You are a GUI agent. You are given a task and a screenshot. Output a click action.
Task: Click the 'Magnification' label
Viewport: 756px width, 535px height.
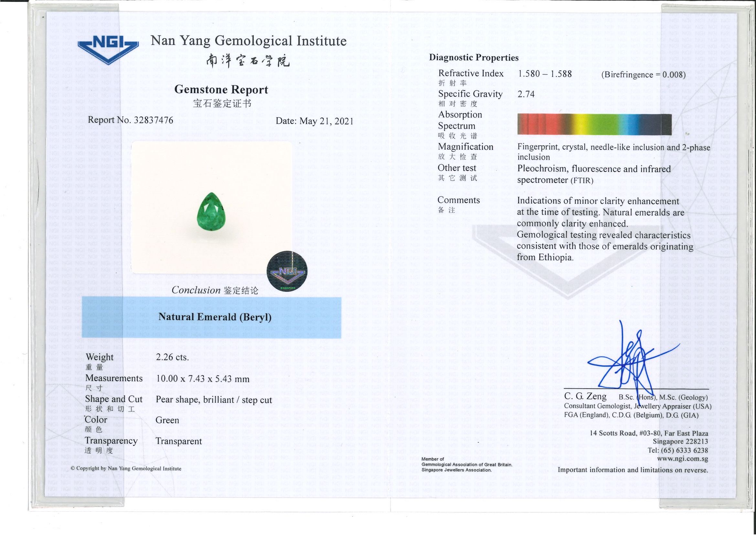[x=466, y=147]
